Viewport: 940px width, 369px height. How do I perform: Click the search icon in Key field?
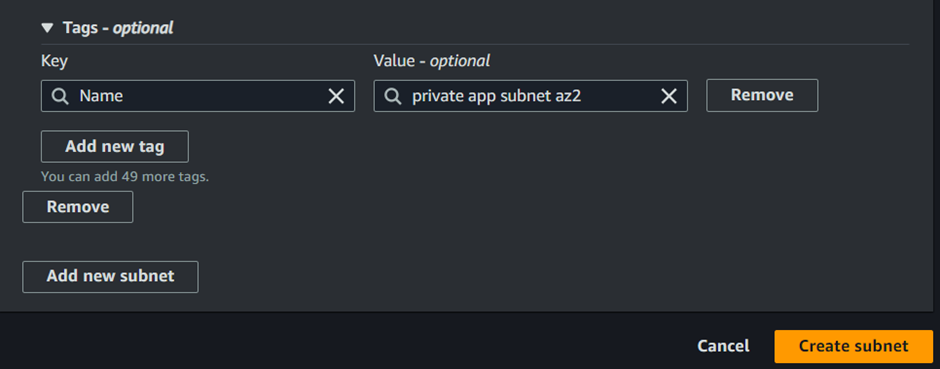(60, 96)
